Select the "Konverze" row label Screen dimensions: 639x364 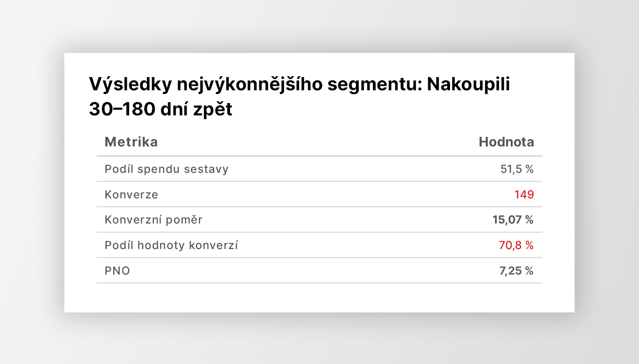[x=131, y=195]
